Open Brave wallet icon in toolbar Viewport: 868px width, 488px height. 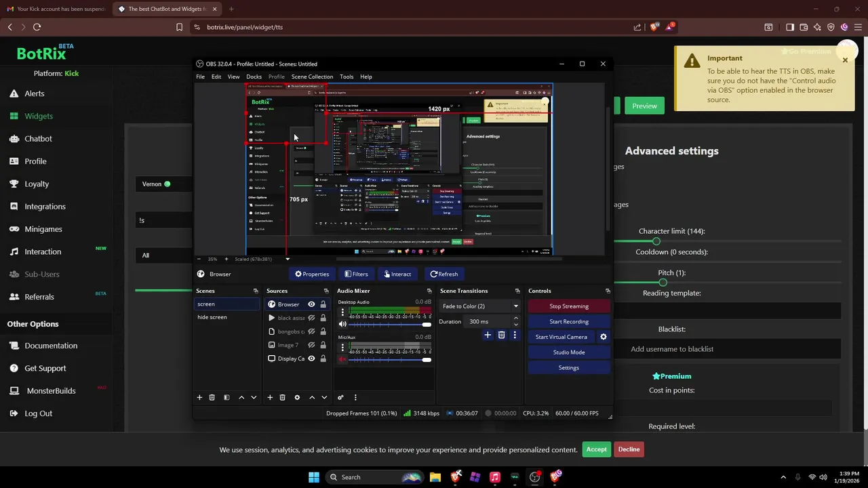tap(804, 27)
